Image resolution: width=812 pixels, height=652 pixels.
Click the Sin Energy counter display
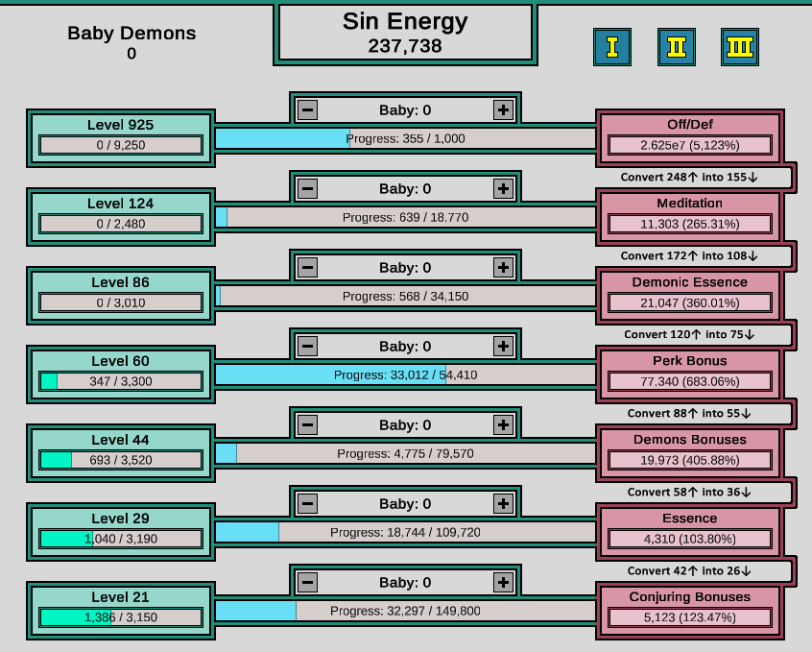404,32
